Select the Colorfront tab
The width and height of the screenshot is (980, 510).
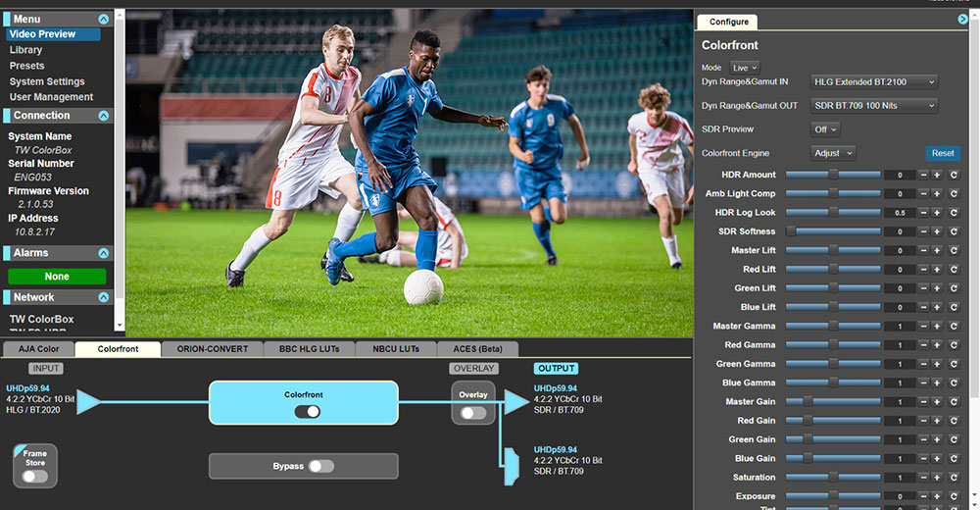point(119,349)
